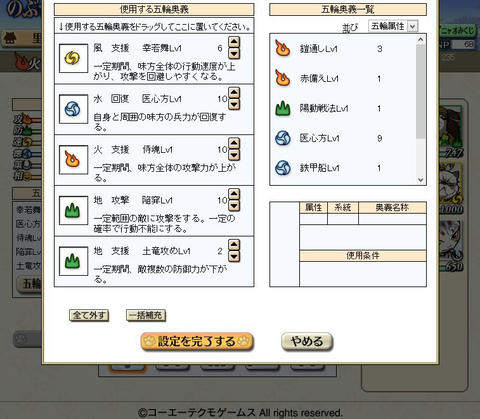Increase 土竜攻めLv1 count with up arrow
Image resolution: width=480 pixels, height=419 pixels.
click(234, 244)
